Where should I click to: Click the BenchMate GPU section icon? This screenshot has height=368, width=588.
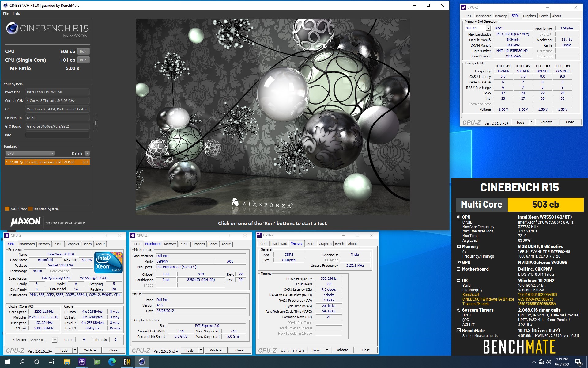pyautogui.click(x=458, y=263)
